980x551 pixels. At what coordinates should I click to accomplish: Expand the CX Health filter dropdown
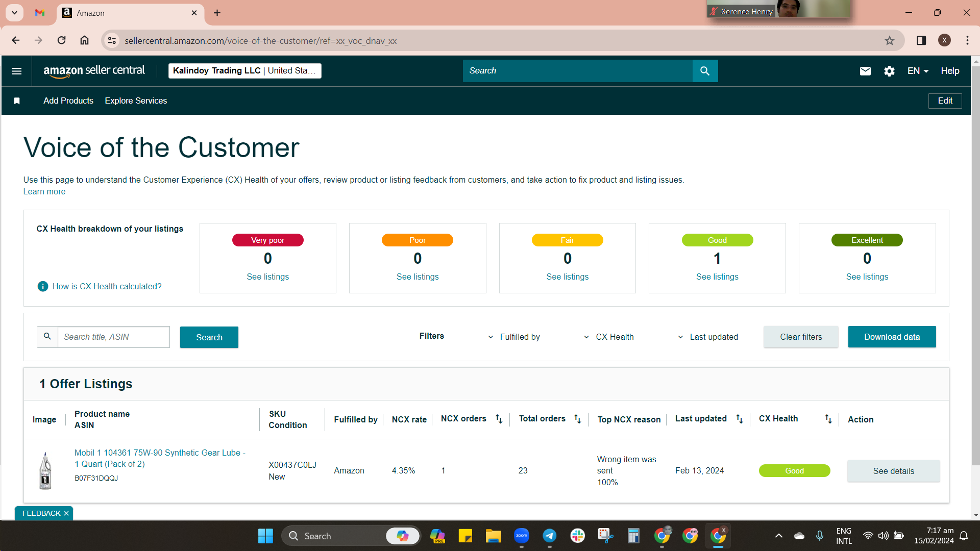[x=608, y=337]
